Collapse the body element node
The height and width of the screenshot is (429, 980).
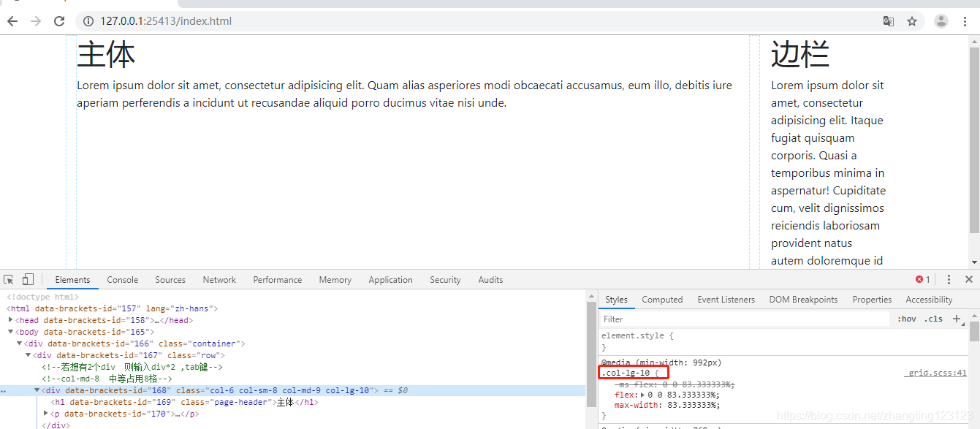click(11, 332)
